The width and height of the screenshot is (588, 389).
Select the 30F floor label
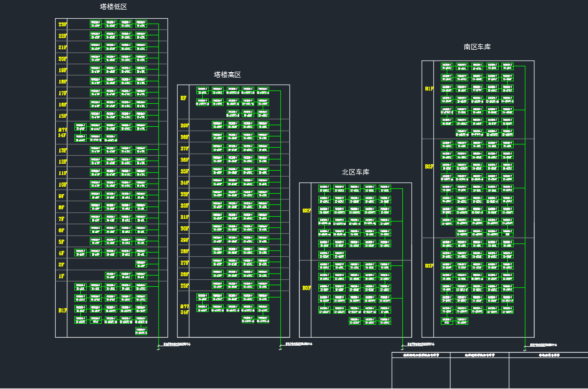tap(185, 228)
